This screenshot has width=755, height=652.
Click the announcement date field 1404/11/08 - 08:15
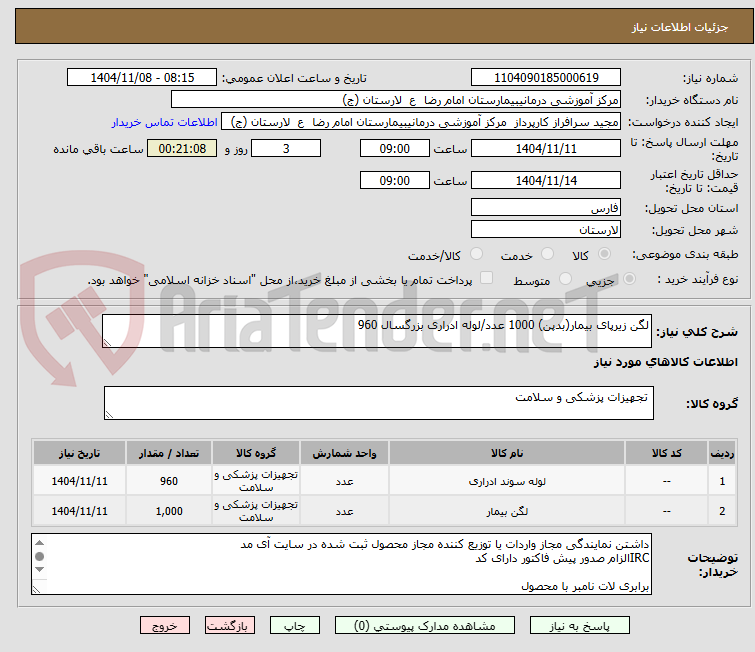142,78
